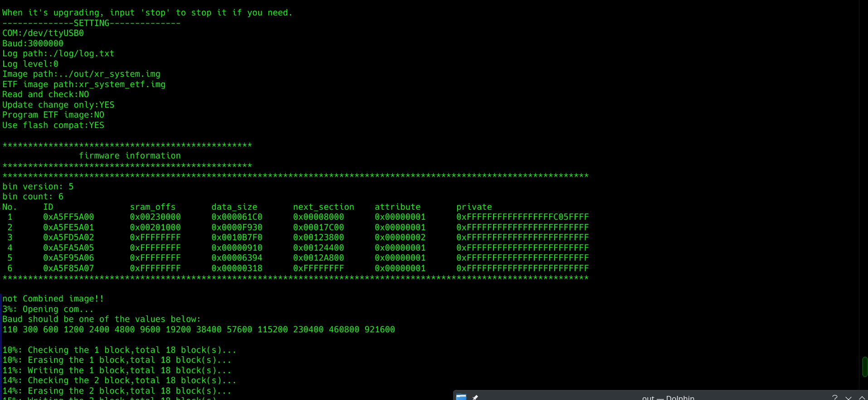Select ID value 0xA5FD5A02

tap(68, 237)
